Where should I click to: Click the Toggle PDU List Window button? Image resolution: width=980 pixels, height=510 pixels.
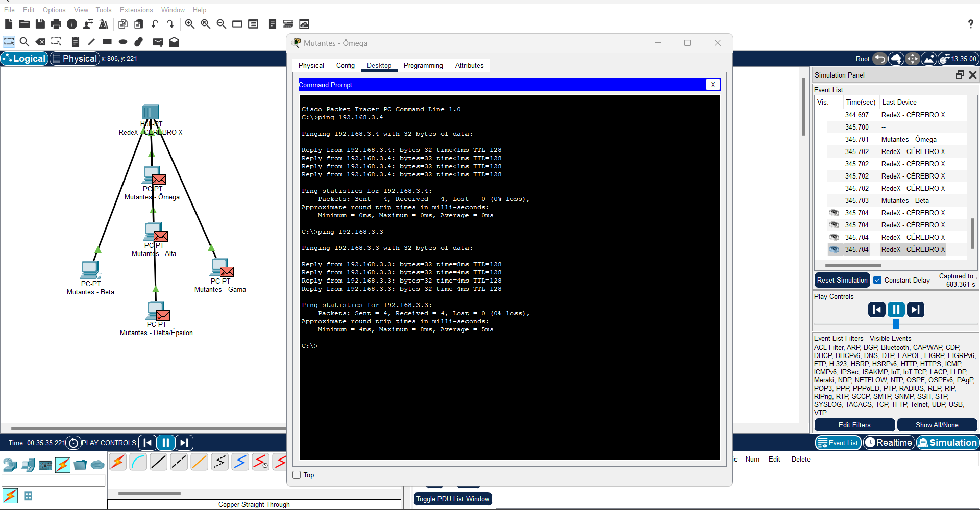coord(453,499)
